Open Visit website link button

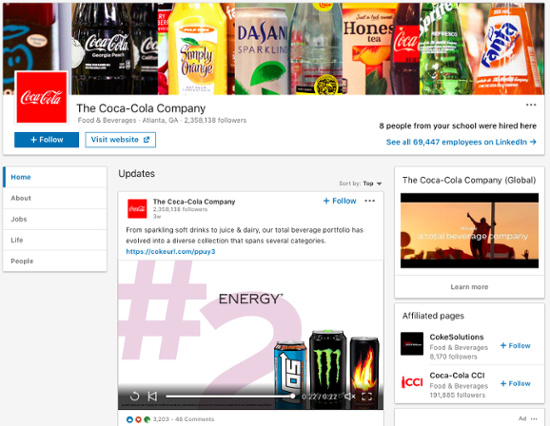[120, 140]
